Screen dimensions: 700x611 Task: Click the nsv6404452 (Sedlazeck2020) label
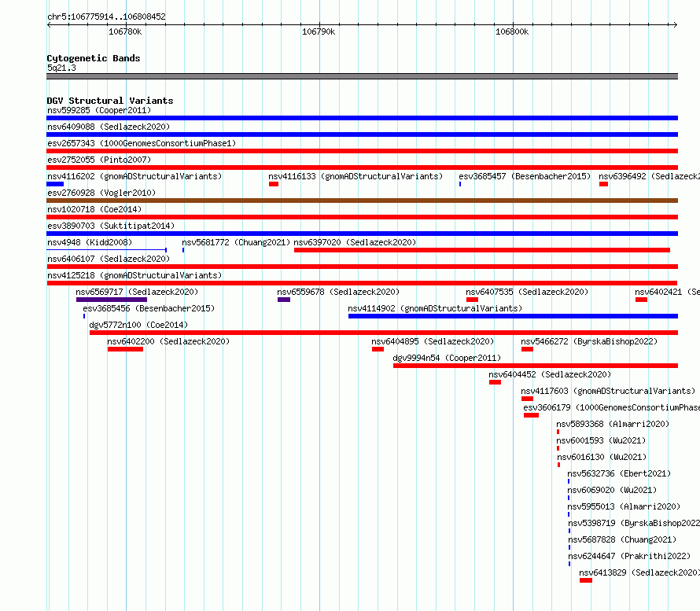(x=550, y=374)
